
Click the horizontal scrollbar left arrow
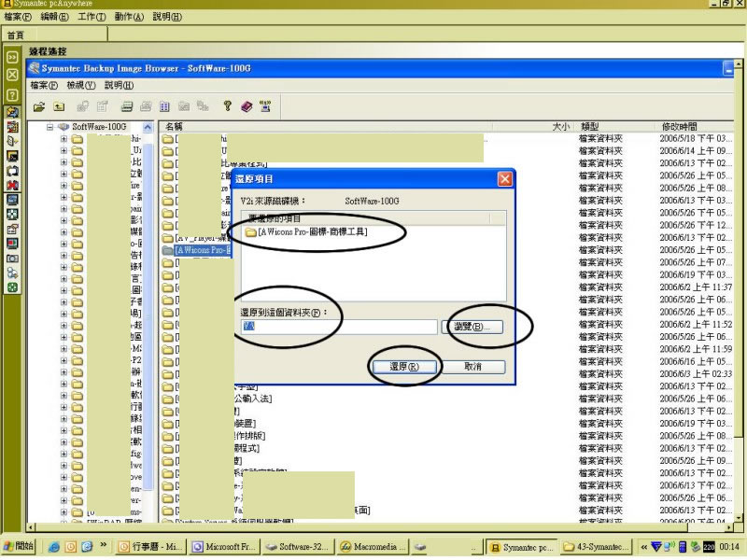(x=32, y=527)
